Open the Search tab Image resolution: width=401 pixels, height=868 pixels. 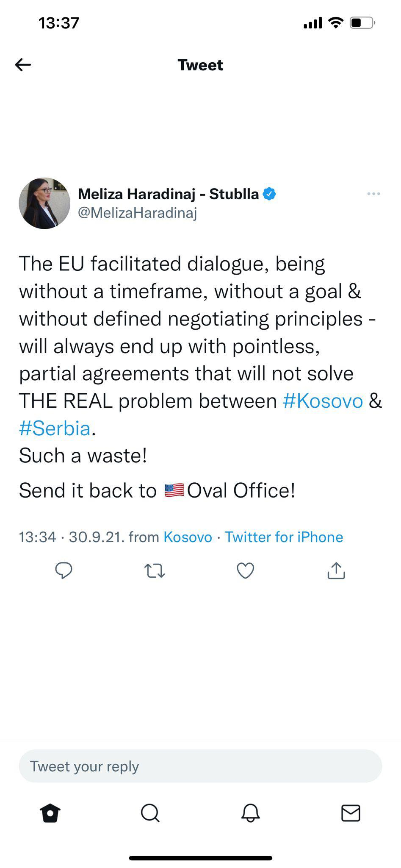150,813
